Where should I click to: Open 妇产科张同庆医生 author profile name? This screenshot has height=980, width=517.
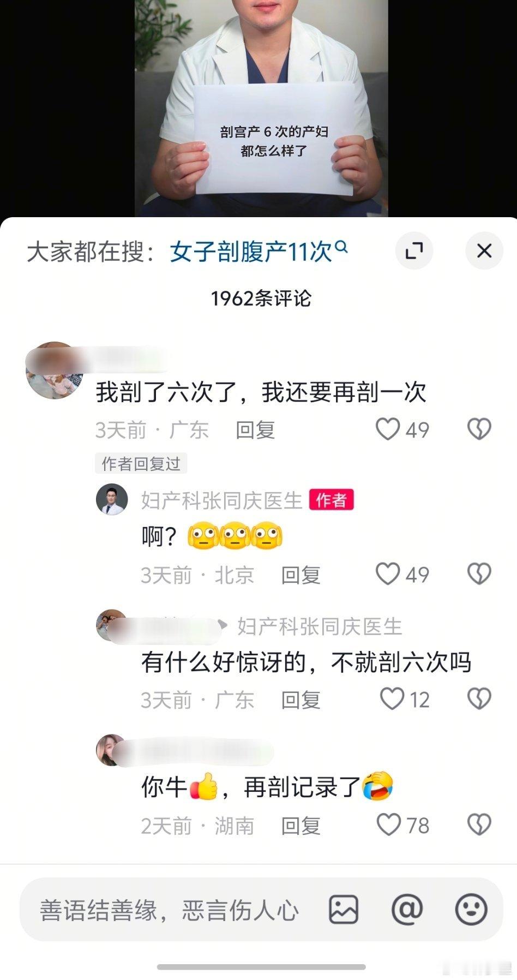coord(222,500)
